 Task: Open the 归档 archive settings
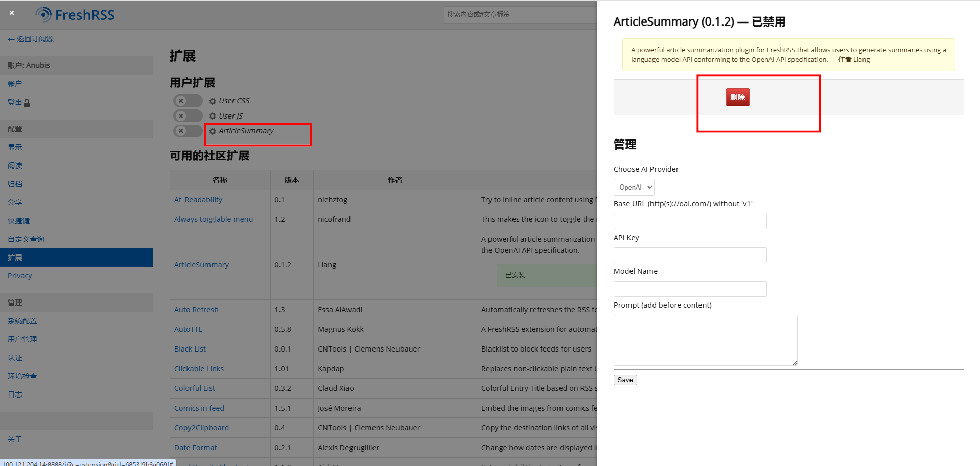coord(15,184)
